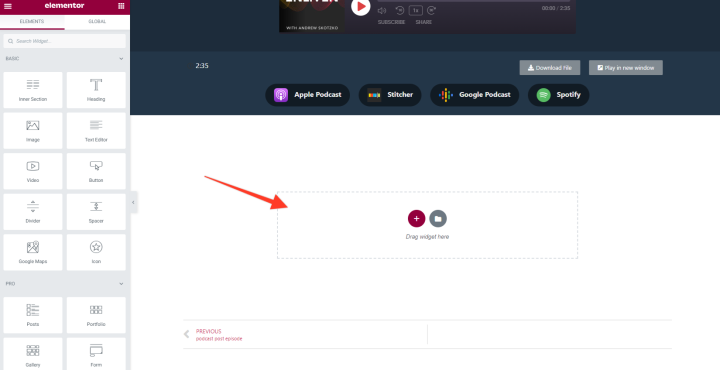
Task: Rewind the podcast player
Action: 399,10
